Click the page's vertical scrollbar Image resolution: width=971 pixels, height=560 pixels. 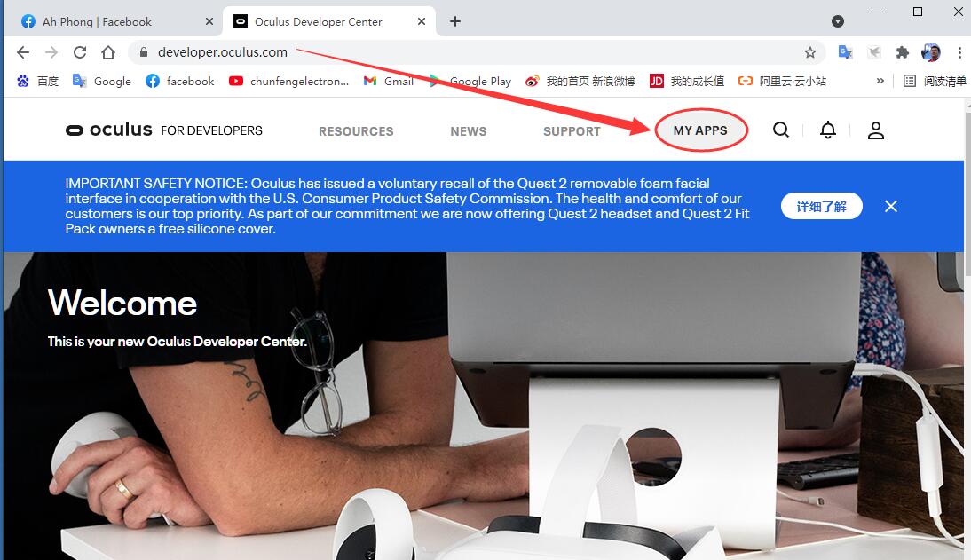coord(967,192)
